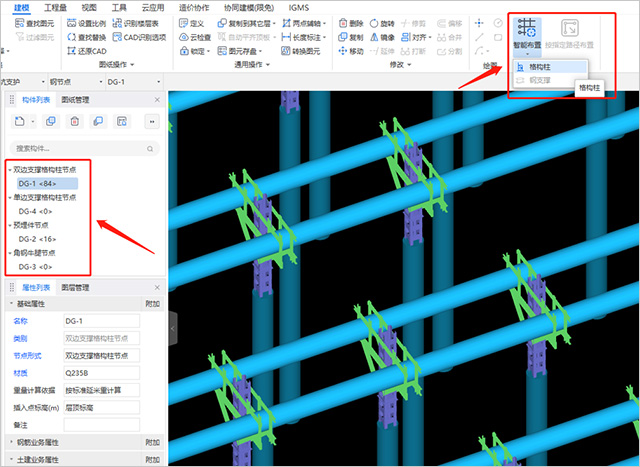Click the 搜索构件 search field
Screen dimensions: 640x467
click(x=84, y=149)
